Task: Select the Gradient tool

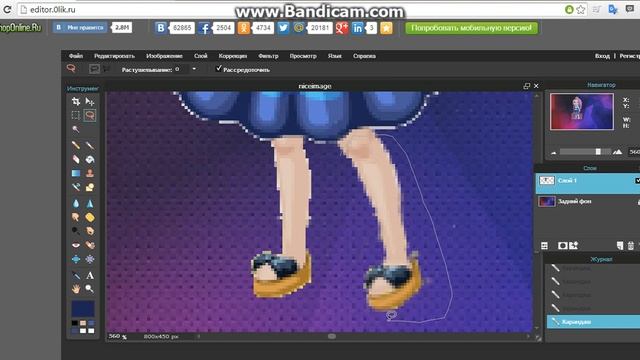Action: point(76,173)
